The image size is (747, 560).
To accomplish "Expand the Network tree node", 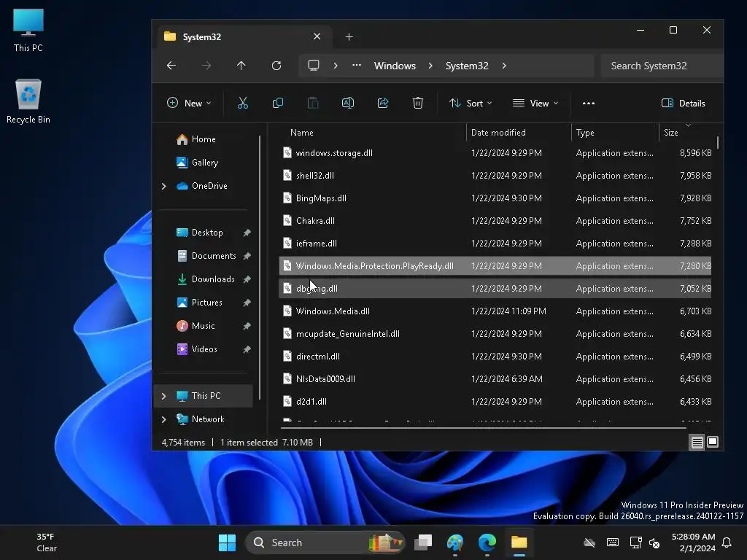I will point(164,419).
